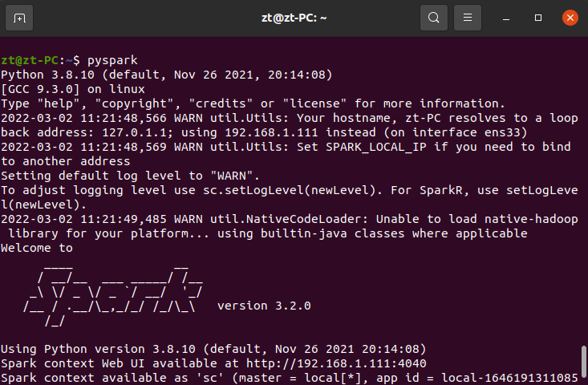Open the hamburger menu

[x=468, y=18]
